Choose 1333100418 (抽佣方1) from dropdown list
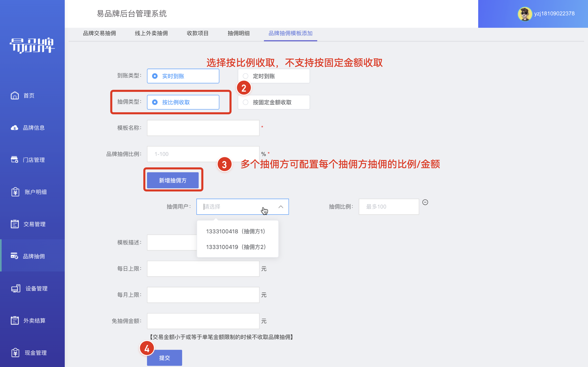Screen dimensions: 588x367 (236, 231)
